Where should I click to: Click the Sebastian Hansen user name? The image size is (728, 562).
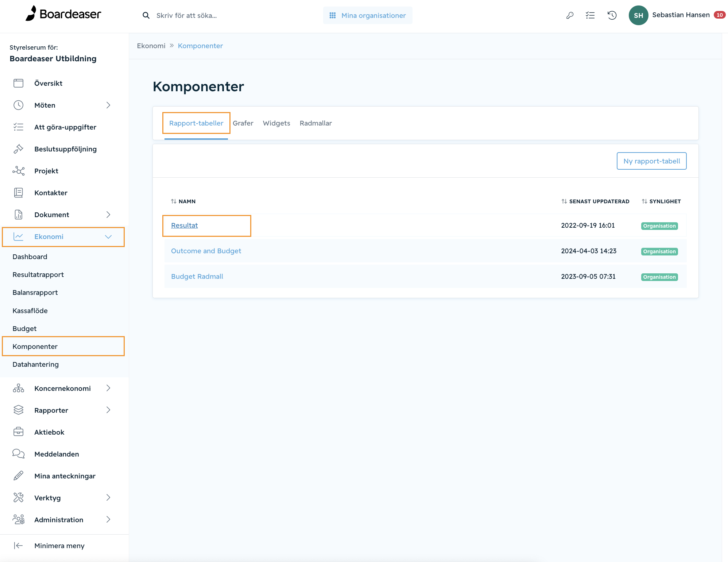(x=681, y=15)
